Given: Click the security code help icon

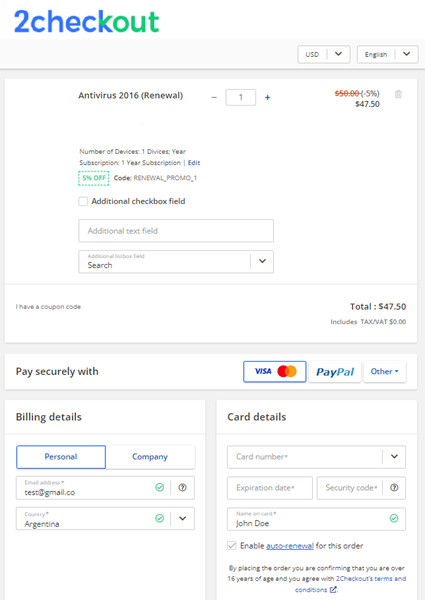Looking at the screenshot, I should [394, 488].
